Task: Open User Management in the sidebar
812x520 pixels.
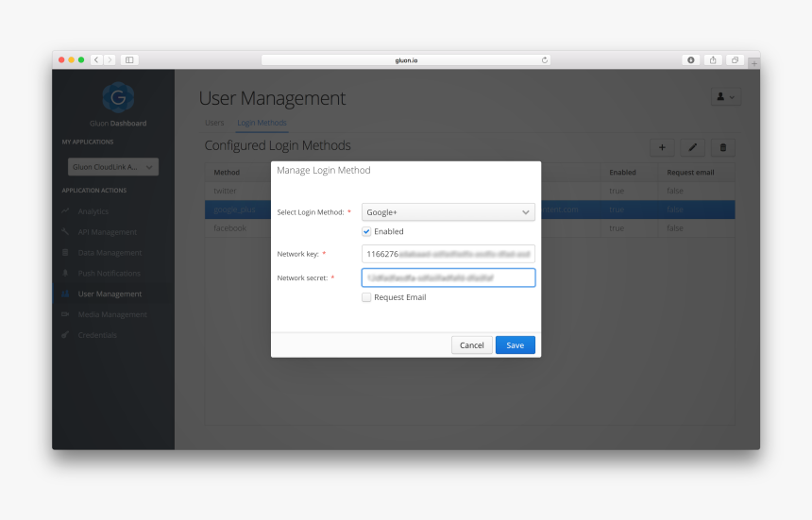Action: [x=110, y=294]
